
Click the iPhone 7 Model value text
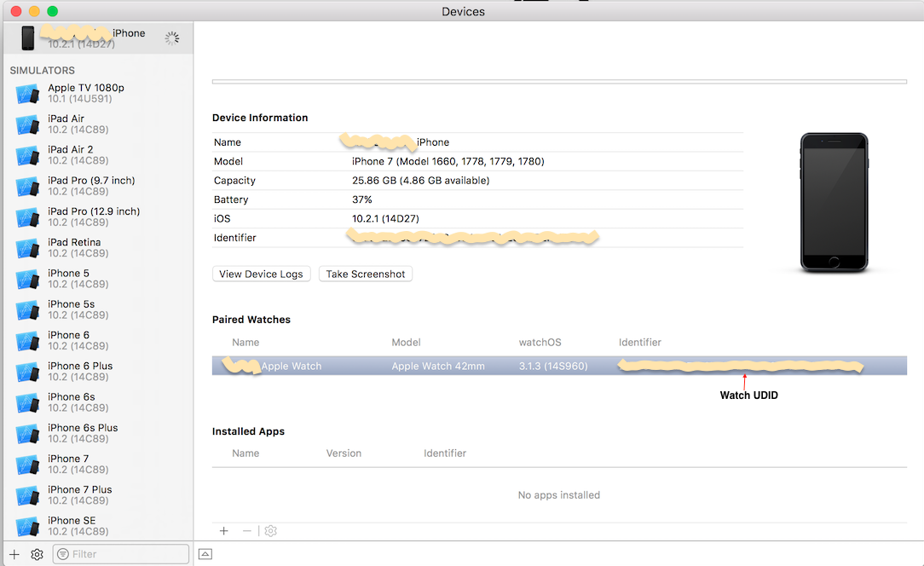tap(448, 161)
